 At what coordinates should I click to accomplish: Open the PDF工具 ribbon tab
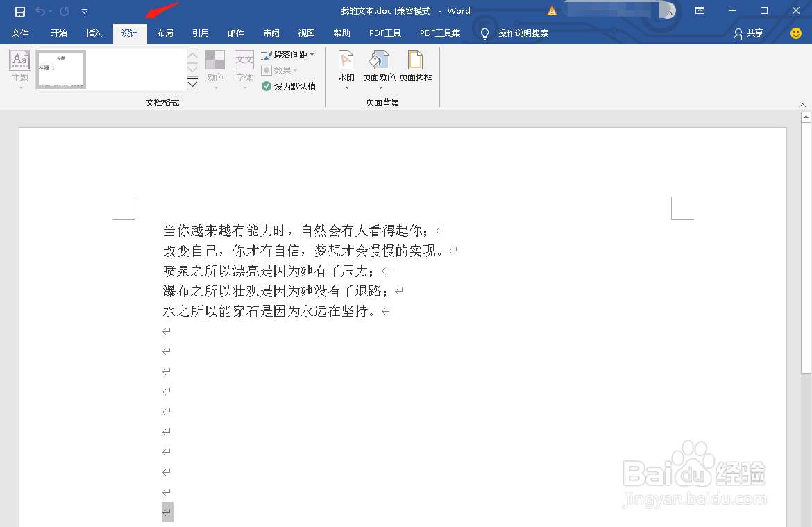coord(385,33)
